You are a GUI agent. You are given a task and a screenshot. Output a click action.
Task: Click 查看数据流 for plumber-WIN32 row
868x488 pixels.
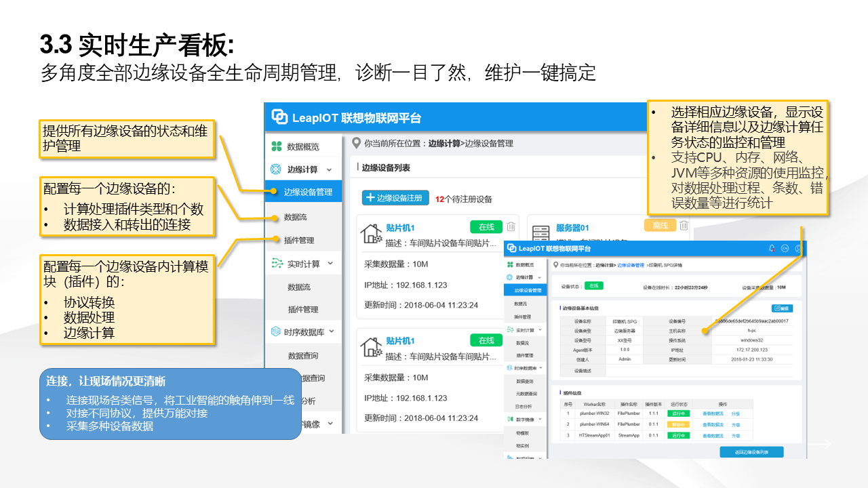click(x=713, y=413)
